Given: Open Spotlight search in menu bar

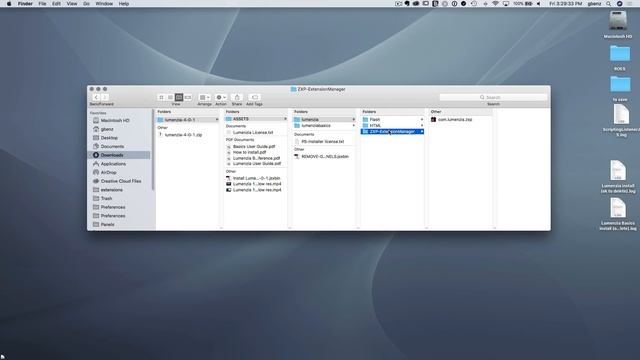Looking at the screenshot, I should [x=609, y=4].
